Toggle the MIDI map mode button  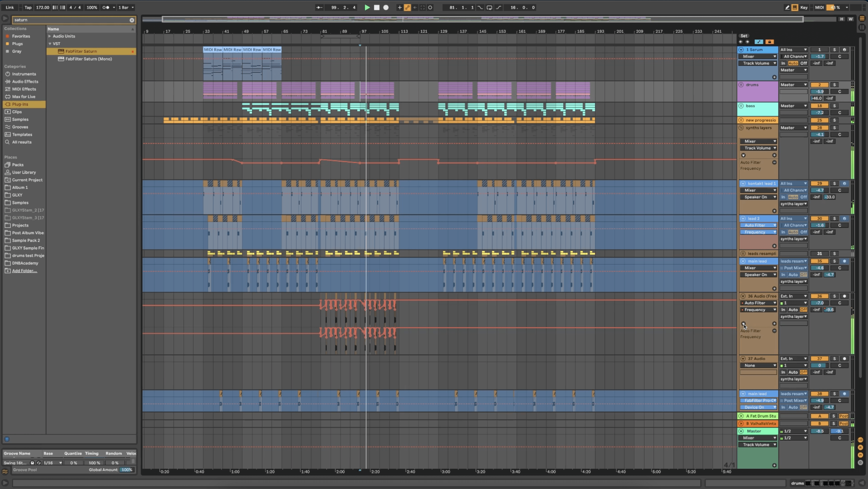click(819, 7)
